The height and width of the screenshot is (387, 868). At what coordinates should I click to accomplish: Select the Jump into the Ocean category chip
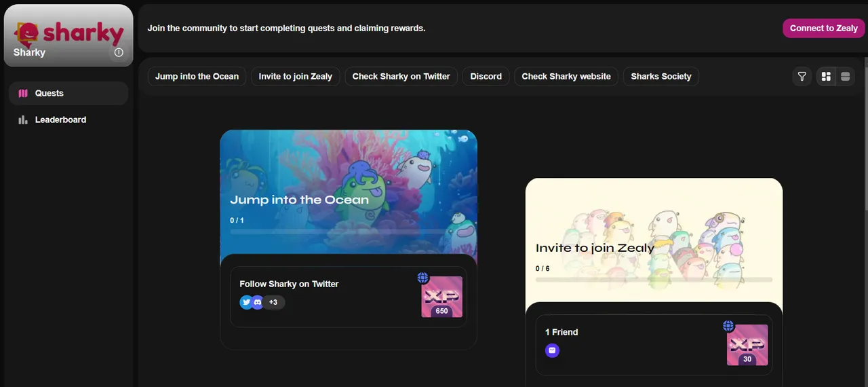tap(197, 77)
